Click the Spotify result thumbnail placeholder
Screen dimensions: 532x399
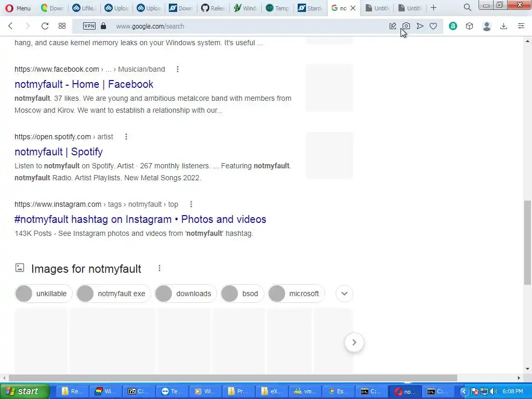pyautogui.click(x=329, y=155)
